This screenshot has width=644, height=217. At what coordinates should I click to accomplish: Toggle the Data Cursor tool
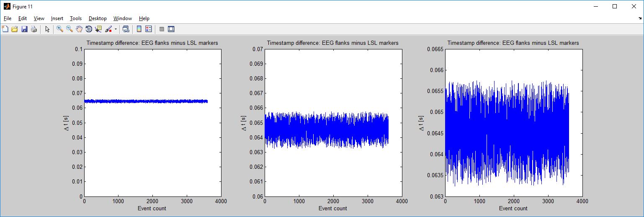(x=98, y=29)
